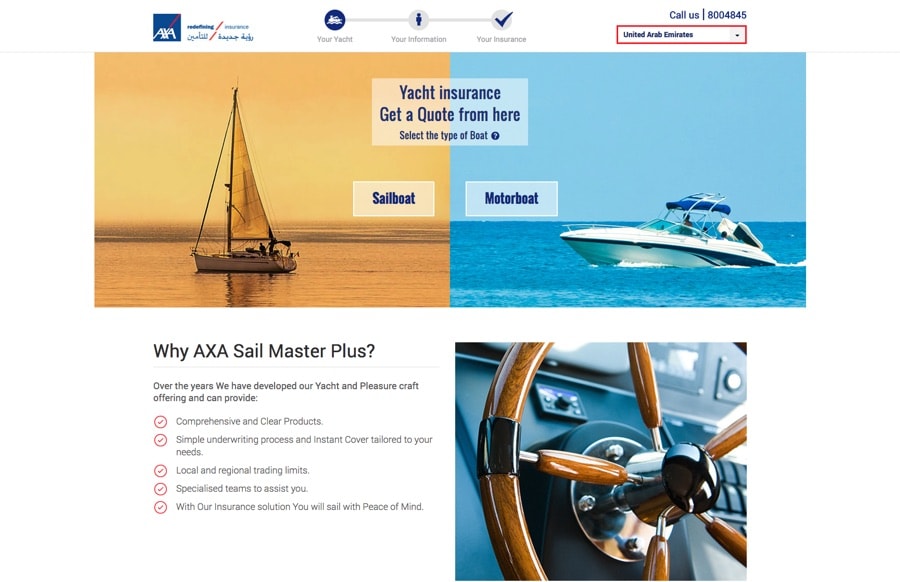Click the text Local and regional trading limits.
The width and height of the screenshot is (900, 582).
click(x=242, y=470)
